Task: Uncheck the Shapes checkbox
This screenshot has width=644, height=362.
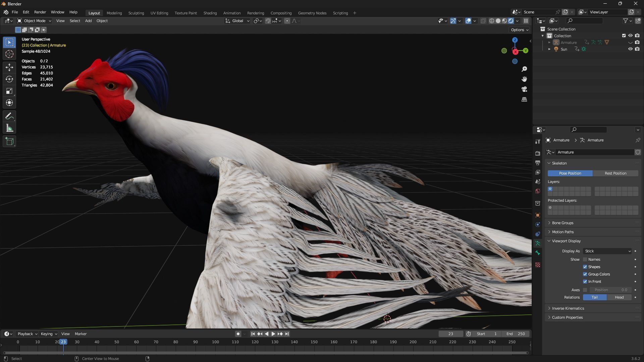Action: click(x=585, y=267)
